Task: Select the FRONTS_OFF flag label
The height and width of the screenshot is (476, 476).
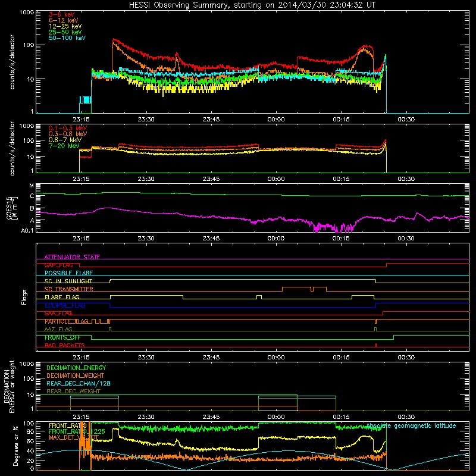Action: pos(62,337)
